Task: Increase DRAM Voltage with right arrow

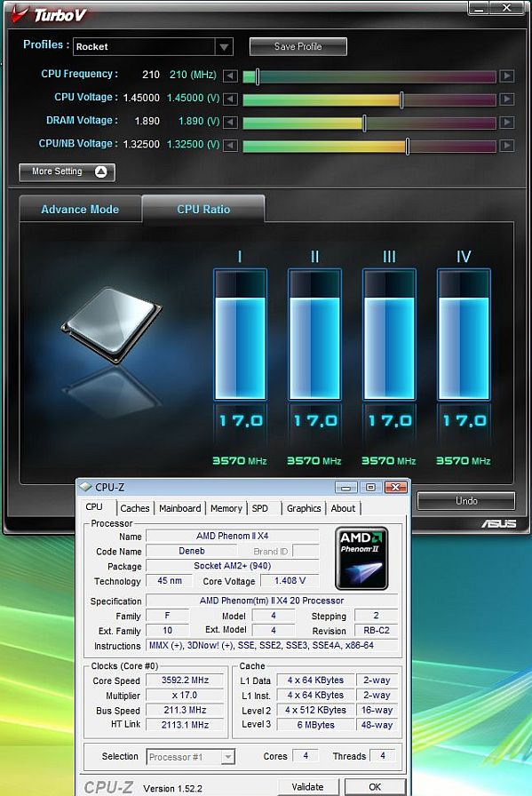Action: [506, 122]
